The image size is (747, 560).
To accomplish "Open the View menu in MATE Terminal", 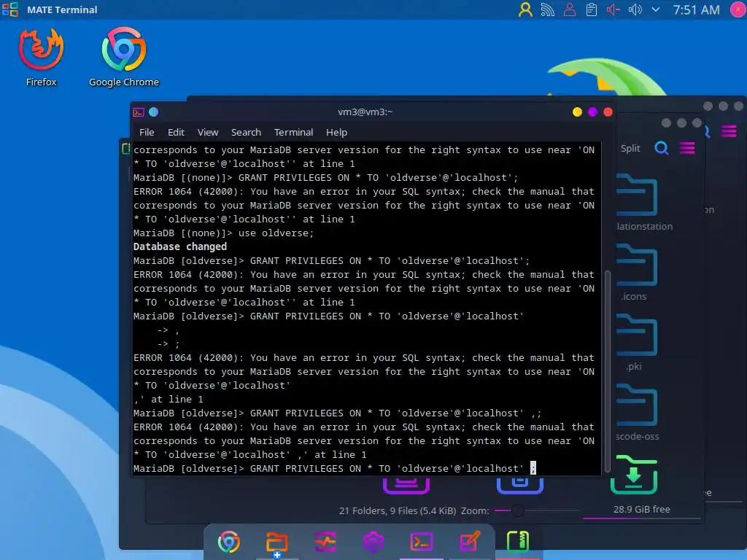I will pyautogui.click(x=208, y=133).
